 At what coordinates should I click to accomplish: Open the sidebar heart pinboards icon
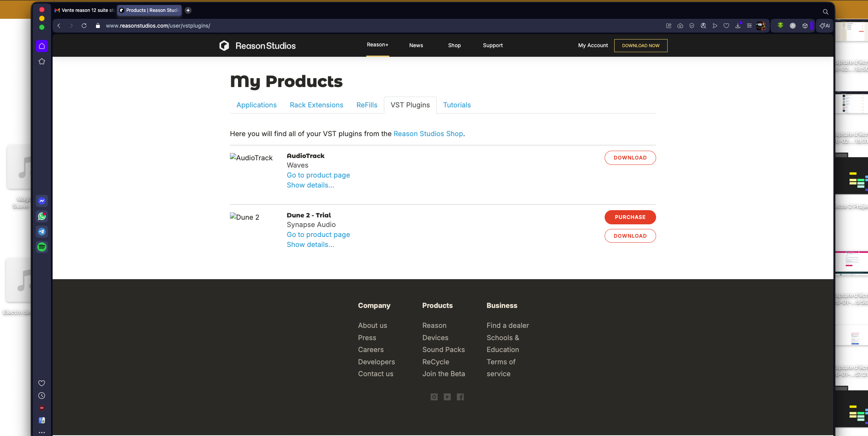pos(42,383)
